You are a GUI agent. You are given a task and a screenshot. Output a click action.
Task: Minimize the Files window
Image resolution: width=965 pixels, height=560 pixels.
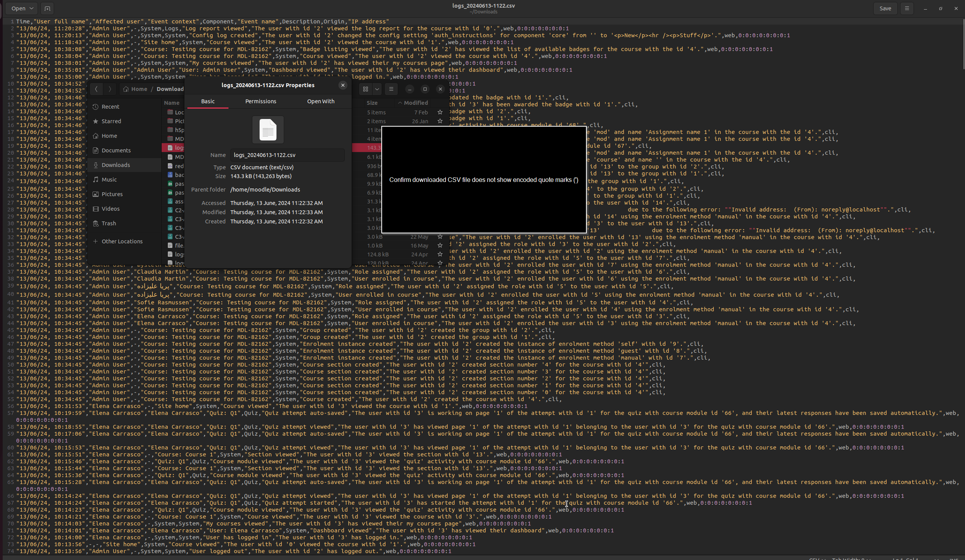(x=410, y=89)
